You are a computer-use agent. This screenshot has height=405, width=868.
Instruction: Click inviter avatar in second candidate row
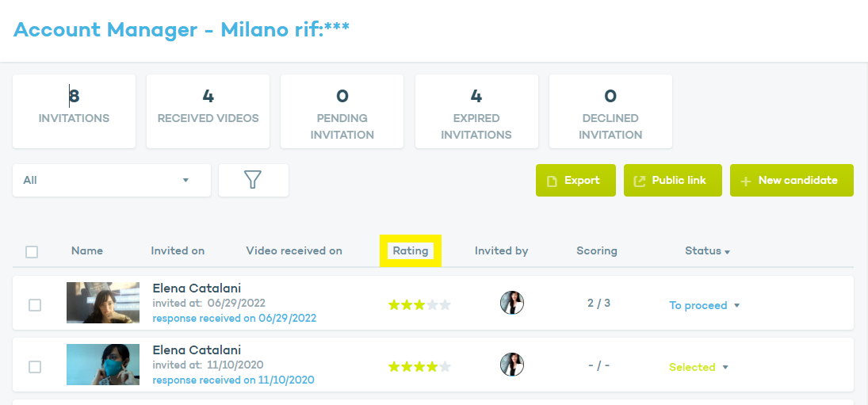(x=512, y=365)
